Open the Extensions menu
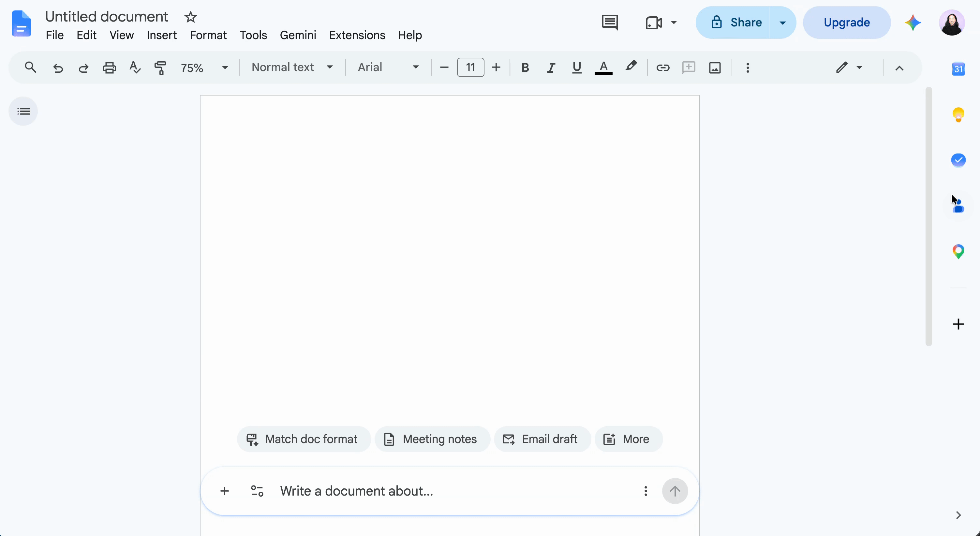 [357, 35]
